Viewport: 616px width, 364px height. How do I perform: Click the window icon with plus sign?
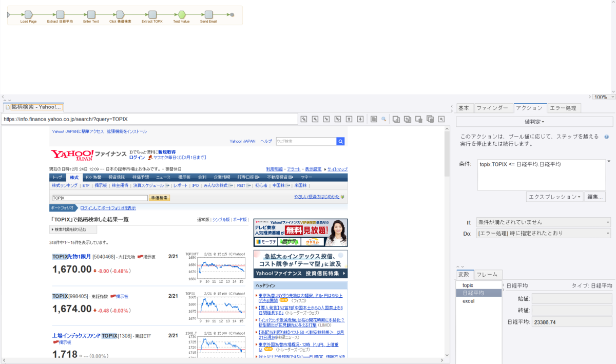click(408, 119)
